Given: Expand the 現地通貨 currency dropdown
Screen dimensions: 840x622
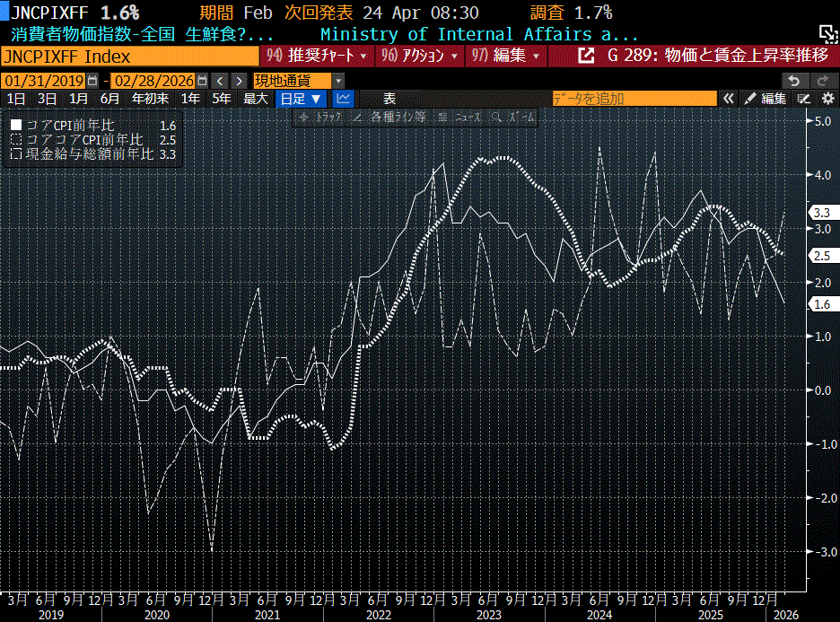Looking at the screenshot, I should (x=293, y=80).
